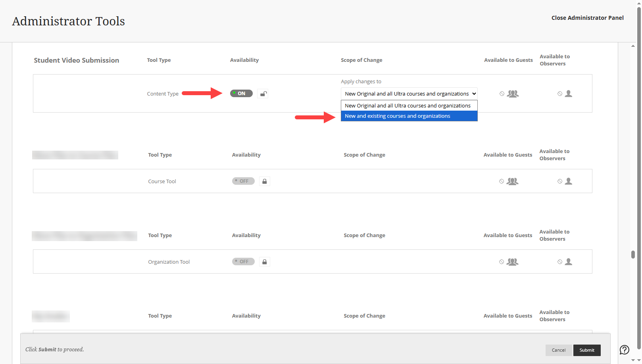Toggle the Course Tool OFF switch

pos(243,181)
